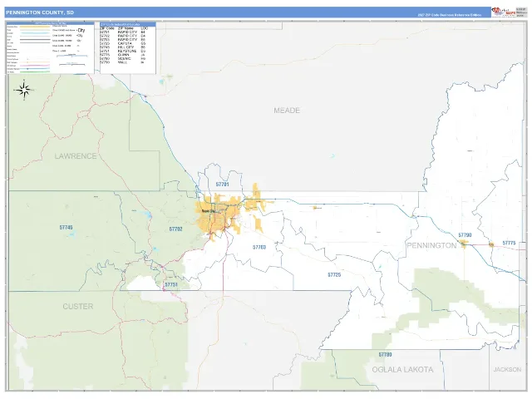Click the green line sample in legend
Screen dimensions: 532x399
[35, 72]
